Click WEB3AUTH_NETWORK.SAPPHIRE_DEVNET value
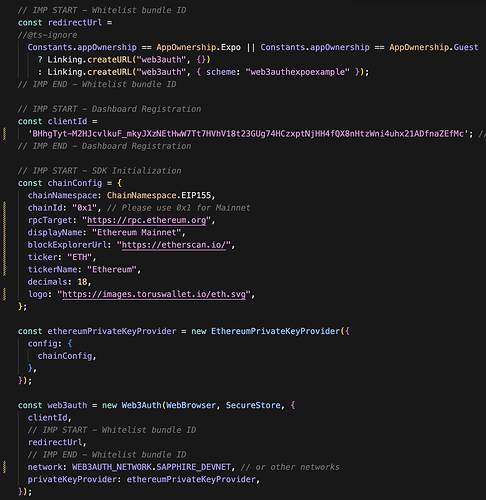The height and width of the screenshot is (500, 486). pos(151,467)
